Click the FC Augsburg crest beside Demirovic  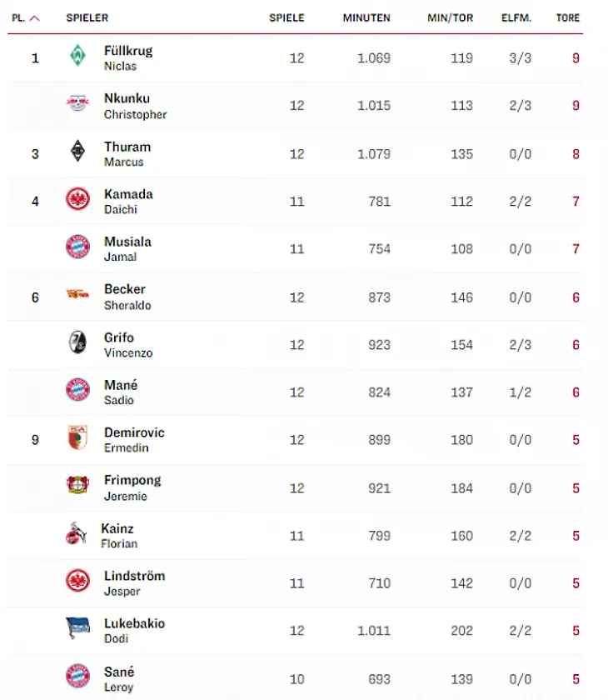[x=77, y=437]
